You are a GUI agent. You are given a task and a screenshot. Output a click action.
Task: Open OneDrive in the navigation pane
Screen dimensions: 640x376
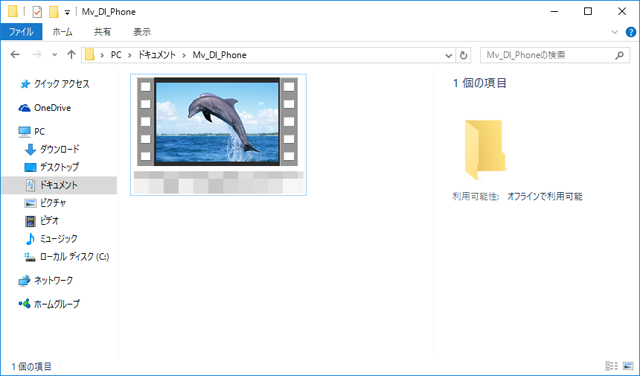coord(44,108)
